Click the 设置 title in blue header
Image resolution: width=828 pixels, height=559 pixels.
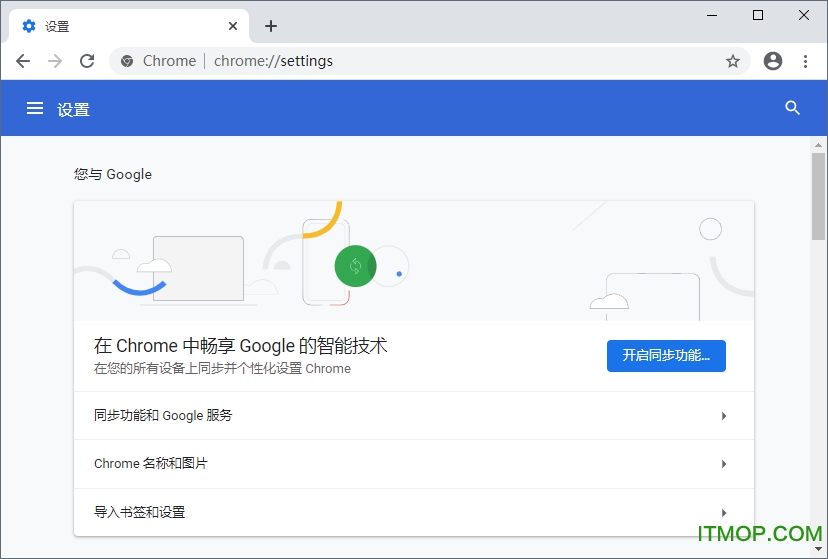73,110
